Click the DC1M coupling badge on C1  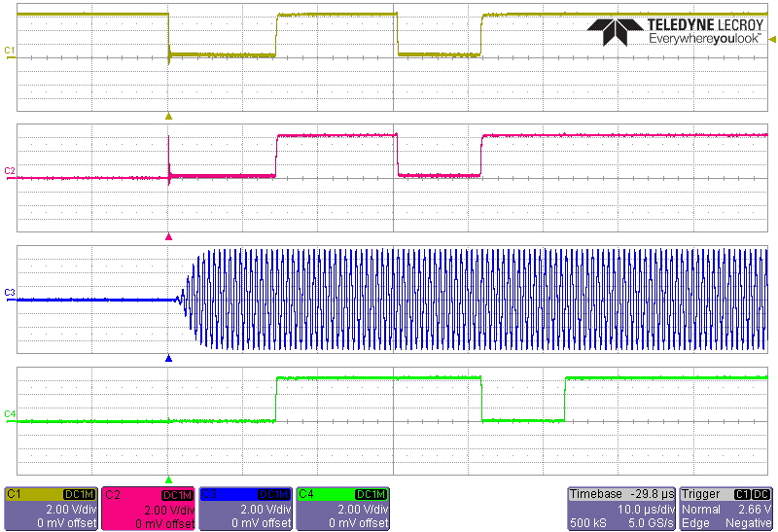tap(78, 494)
